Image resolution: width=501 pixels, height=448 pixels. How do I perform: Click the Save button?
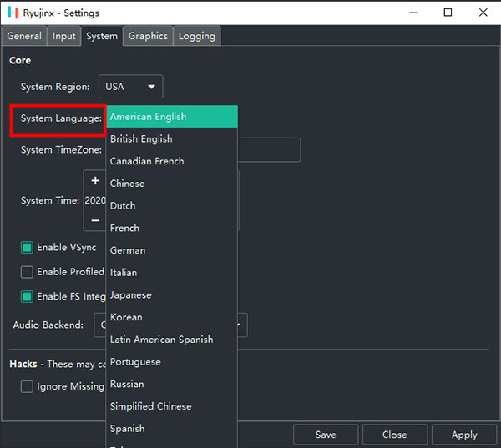(x=326, y=435)
